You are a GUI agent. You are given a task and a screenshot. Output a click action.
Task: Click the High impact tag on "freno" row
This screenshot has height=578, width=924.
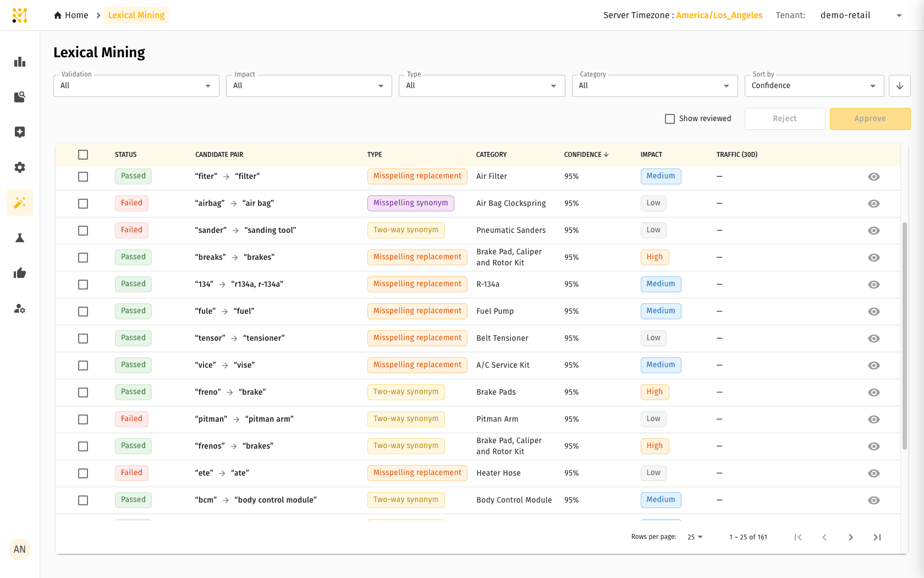pos(654,392)
